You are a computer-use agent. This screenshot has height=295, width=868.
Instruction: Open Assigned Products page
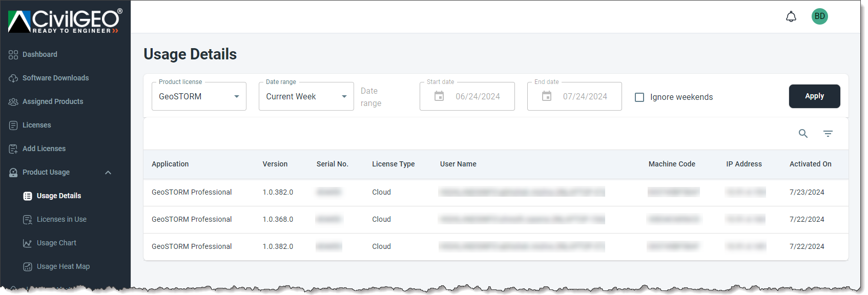(x=53, y=101)
